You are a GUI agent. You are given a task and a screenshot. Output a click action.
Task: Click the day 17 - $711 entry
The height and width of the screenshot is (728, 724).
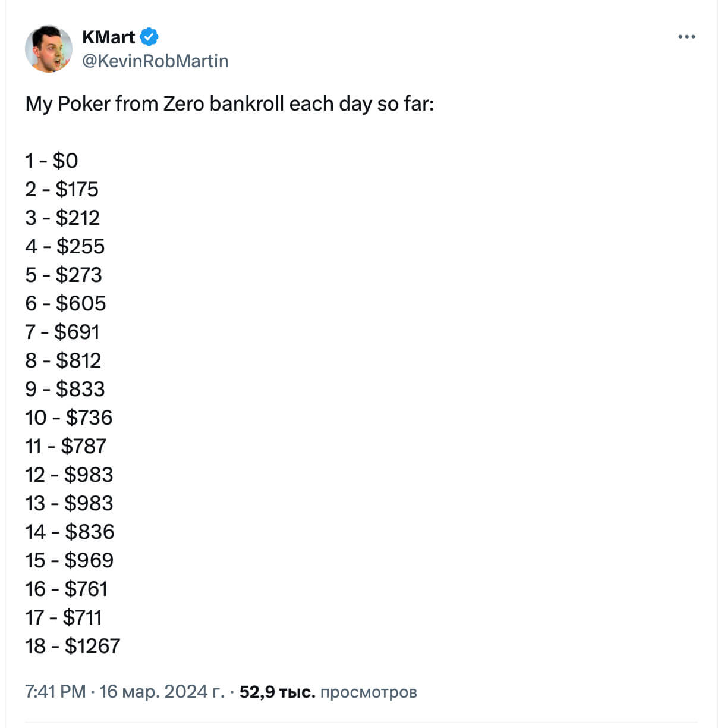(64, 617)
